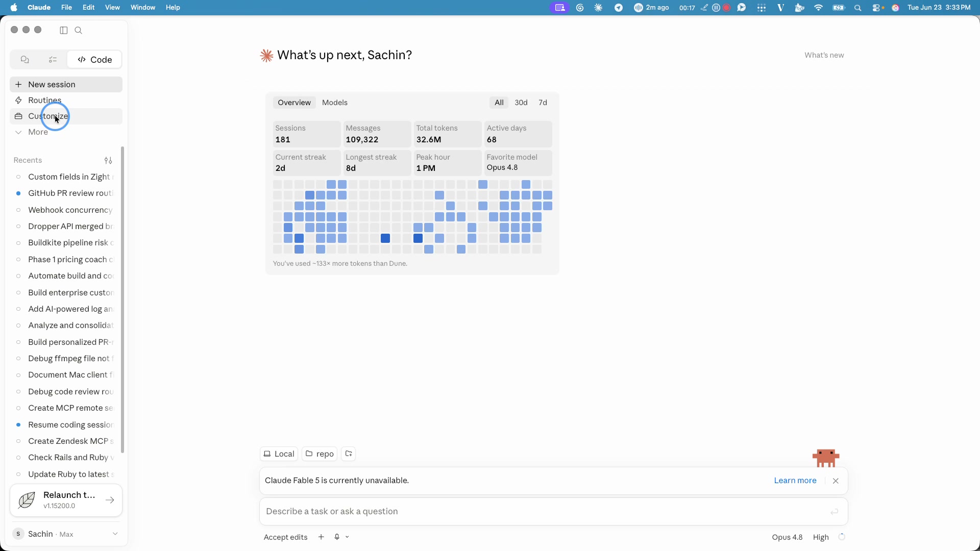This screenshot has width=980, height=551.
Task: Open the View menu in menu bar
Action: tap(112, 8)
